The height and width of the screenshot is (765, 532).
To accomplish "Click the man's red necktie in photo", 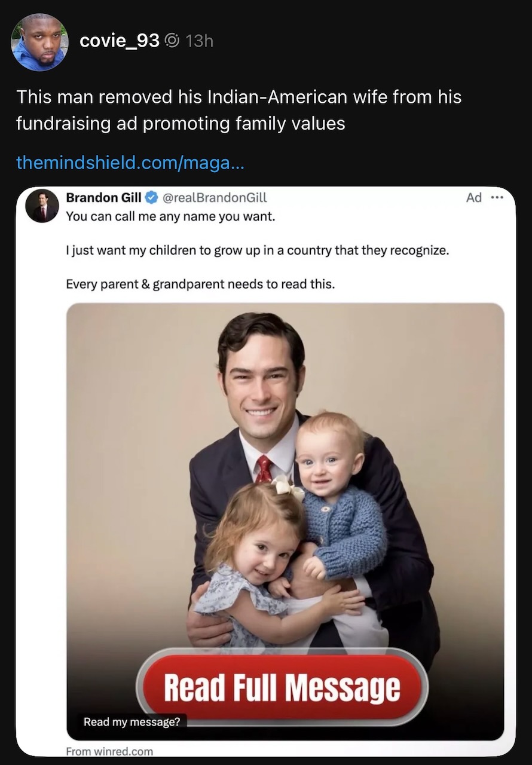I will [x=264, y=469].
